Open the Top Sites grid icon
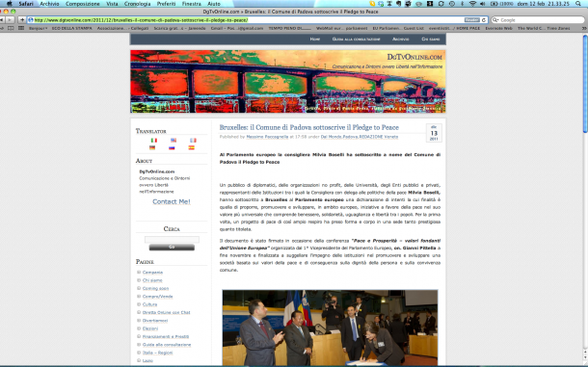 point(21,28)
